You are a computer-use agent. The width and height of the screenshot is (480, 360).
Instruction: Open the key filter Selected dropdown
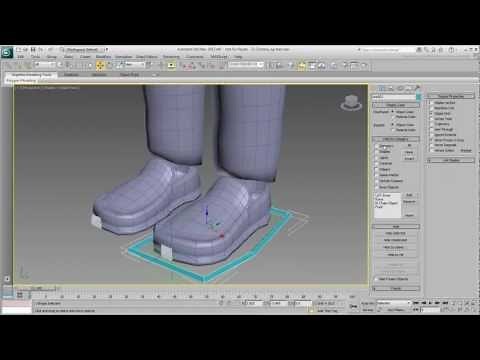click(x=394, y=303)
